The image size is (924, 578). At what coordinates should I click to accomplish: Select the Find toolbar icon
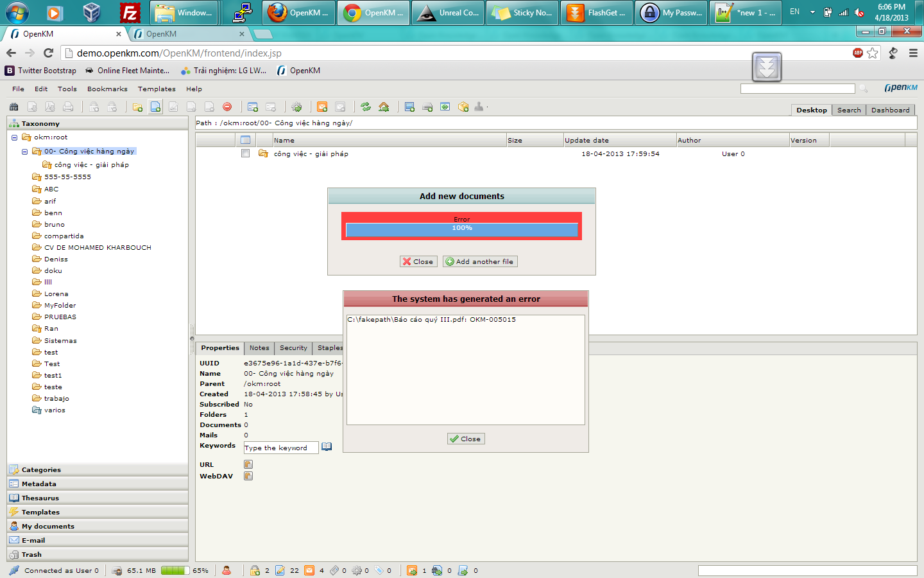[x=13, y=107]
